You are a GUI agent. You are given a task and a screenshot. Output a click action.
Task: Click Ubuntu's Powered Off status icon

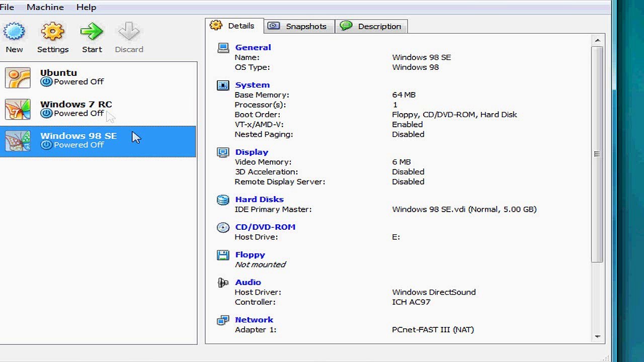pos(46,81)
